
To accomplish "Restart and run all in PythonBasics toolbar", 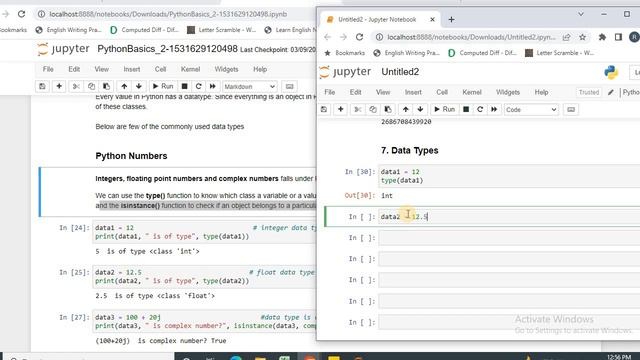I will coord(213,86).
